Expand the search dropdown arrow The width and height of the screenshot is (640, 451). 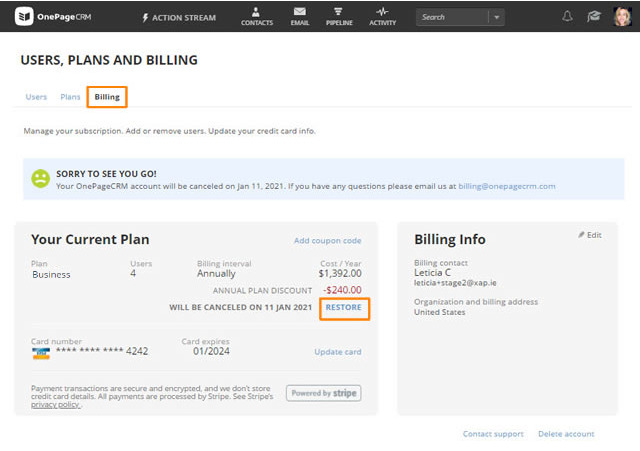pyautogui.click(x=497, y=17)
